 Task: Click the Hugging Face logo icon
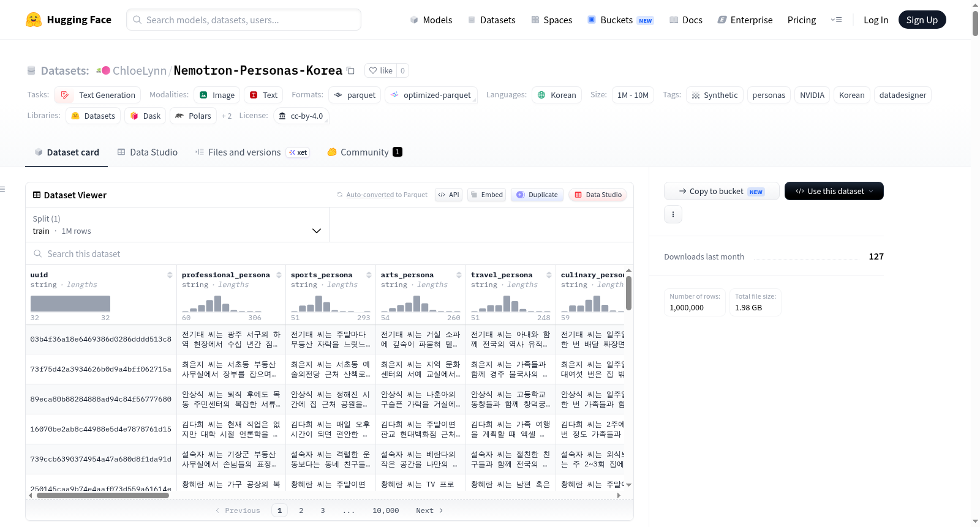(x=34, y=20)
